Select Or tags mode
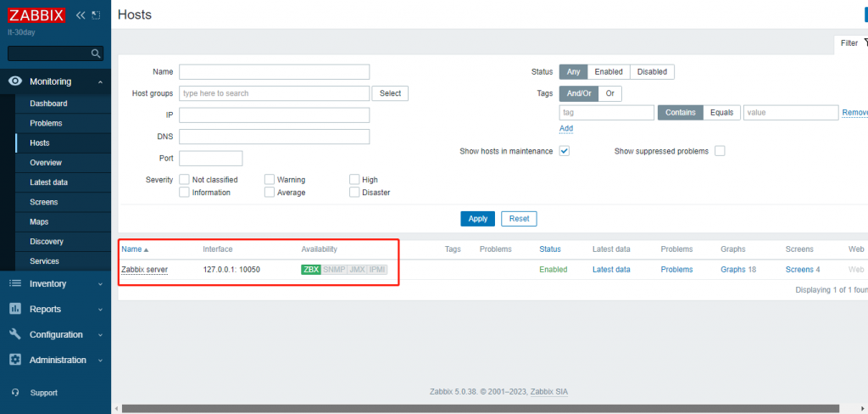This screenshot has width=868, height=414. pos(610,93)
